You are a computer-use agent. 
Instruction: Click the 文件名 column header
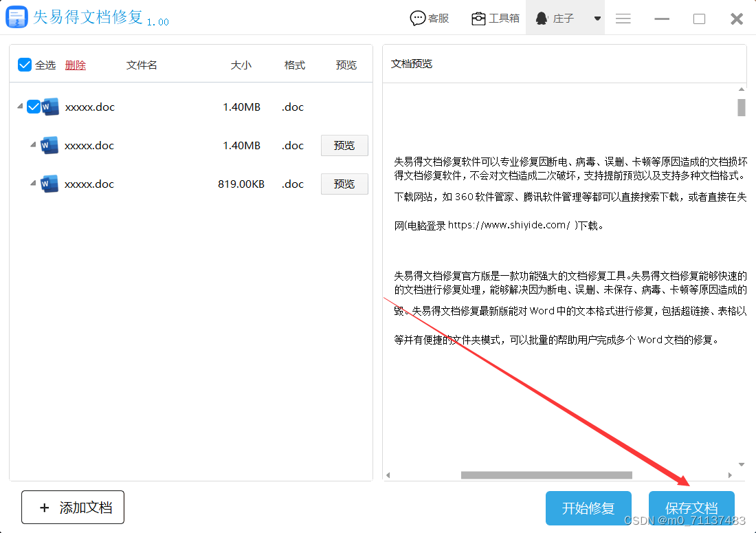pyautogui.click(x=142, y=65)
